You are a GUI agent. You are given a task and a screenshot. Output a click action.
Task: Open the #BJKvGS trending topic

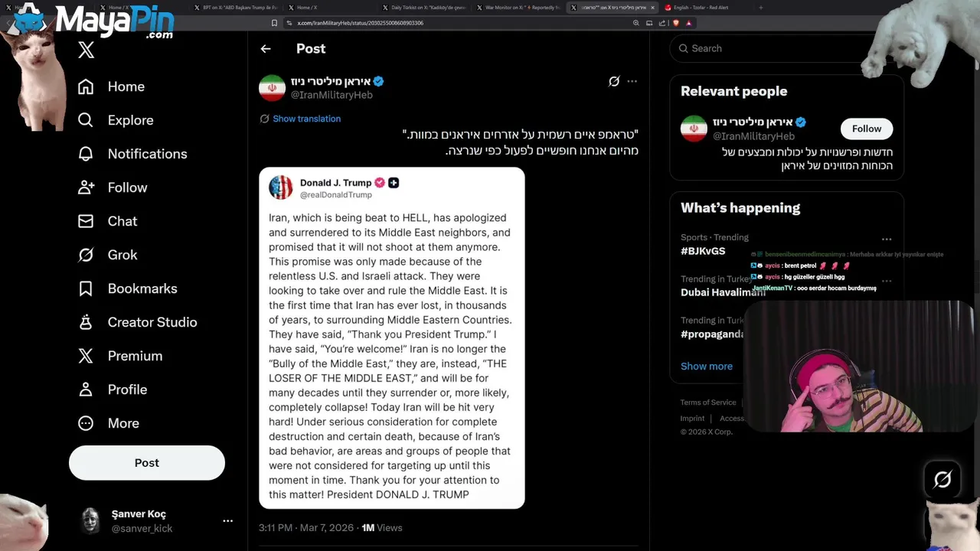[703, 251]
